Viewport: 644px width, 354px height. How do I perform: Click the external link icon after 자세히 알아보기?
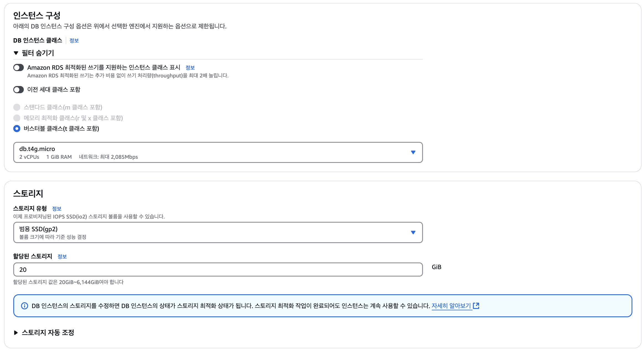tap(476, 306)
